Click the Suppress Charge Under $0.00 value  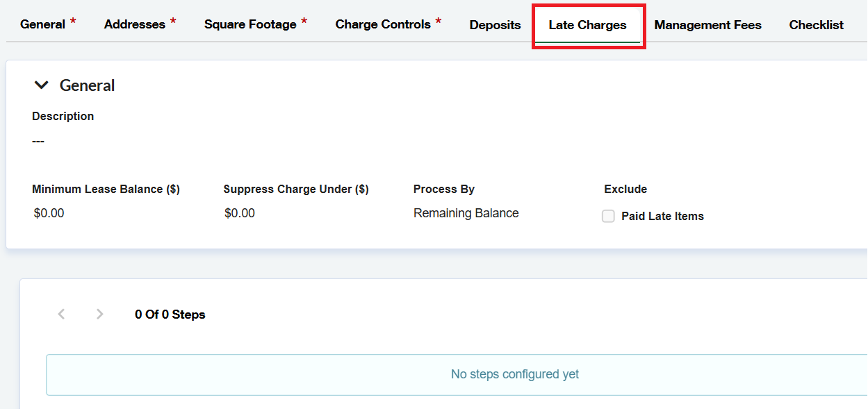pyautogui.click(x=240, y=213)
